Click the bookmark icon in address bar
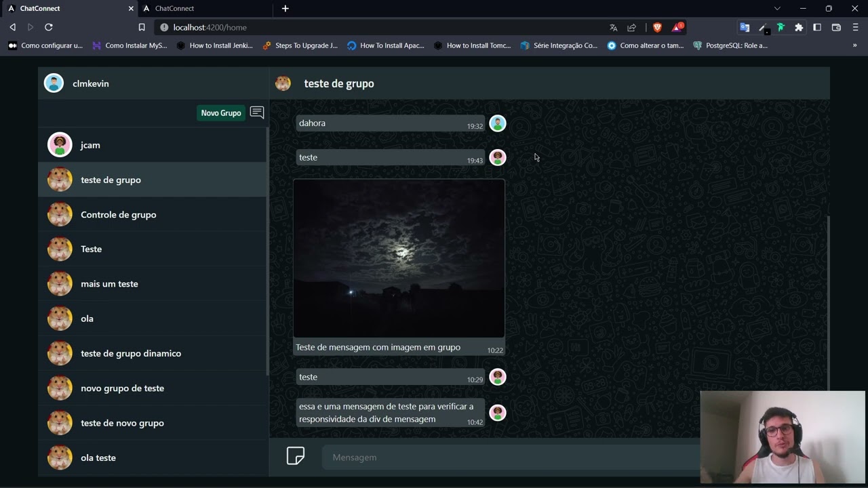The image size is (868, 488). click(x=142, y=27)
